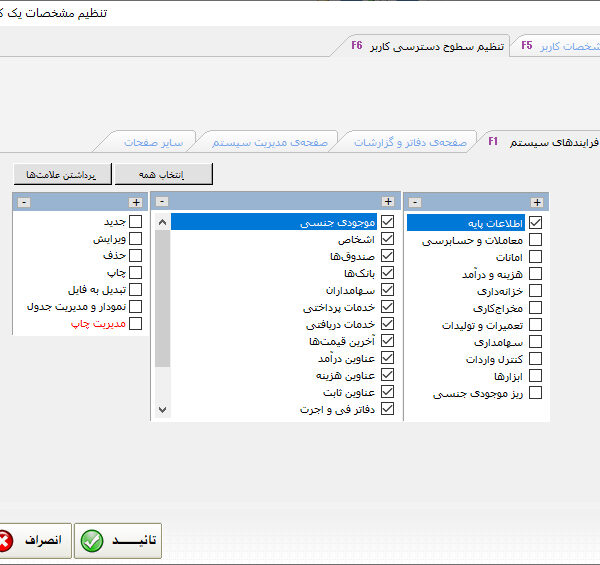Viewport: 600px width, 565px height.
Task: Click plus icon in left panel header
Action: click(136, 201)
